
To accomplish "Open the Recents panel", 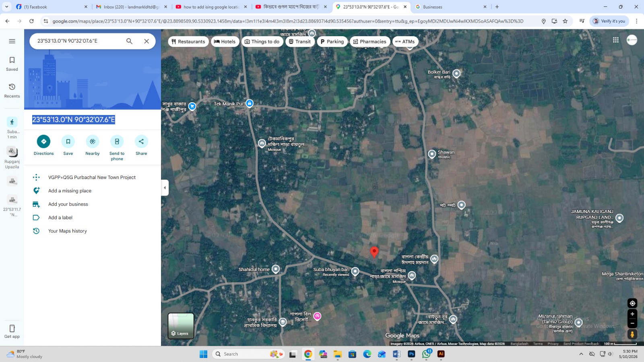I will pyautogui.click(x=12, y=91).
